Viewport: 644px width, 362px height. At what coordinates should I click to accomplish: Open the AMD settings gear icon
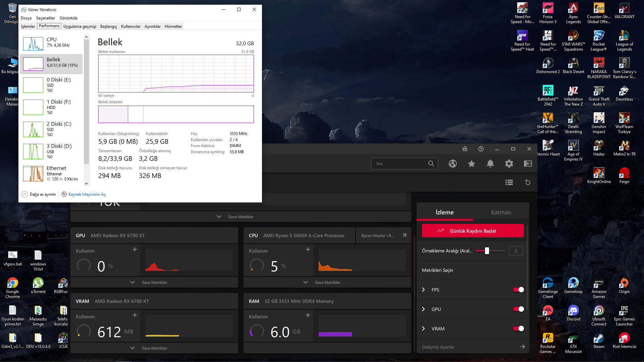point(509,164)
